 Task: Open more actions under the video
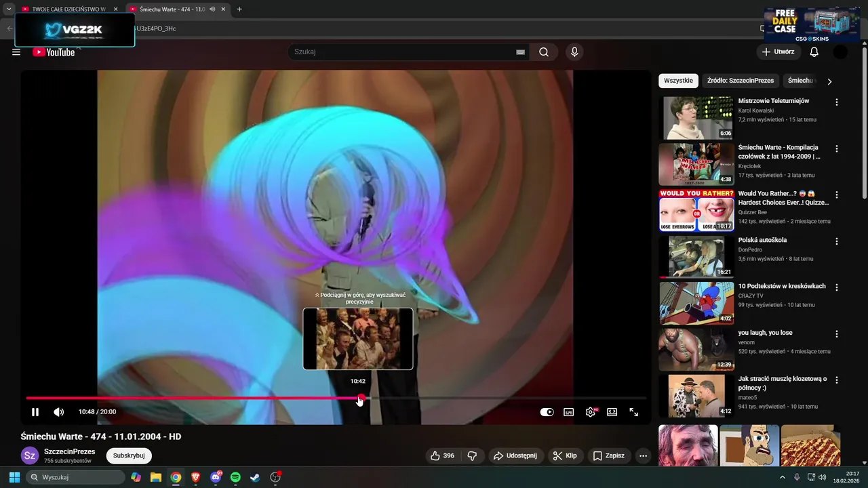pos(643,455)
